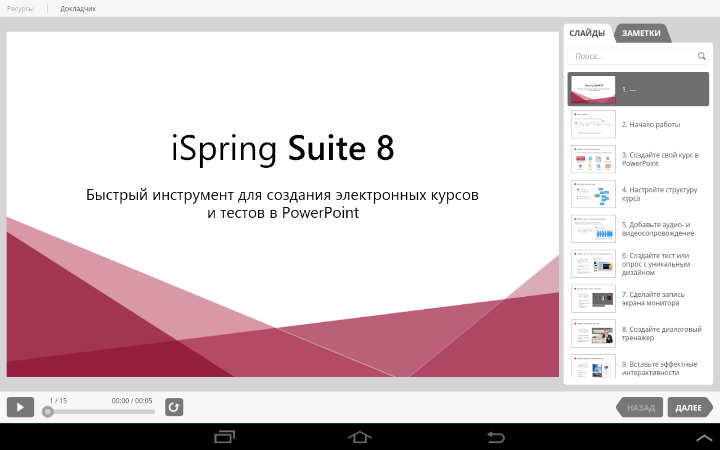
Task: Click the НАЗАД button
Action: tap(641, 407)
